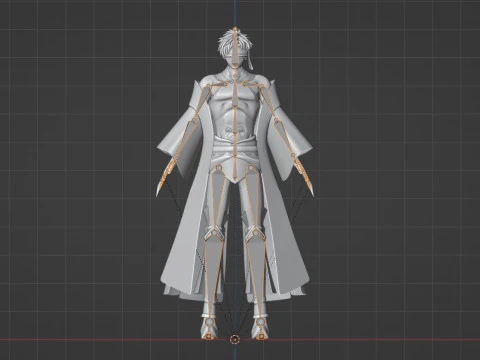Select the chest bone on the torso
Image resolution: width=480 pixels, height=360 pixels.
[x=236, y=94]
